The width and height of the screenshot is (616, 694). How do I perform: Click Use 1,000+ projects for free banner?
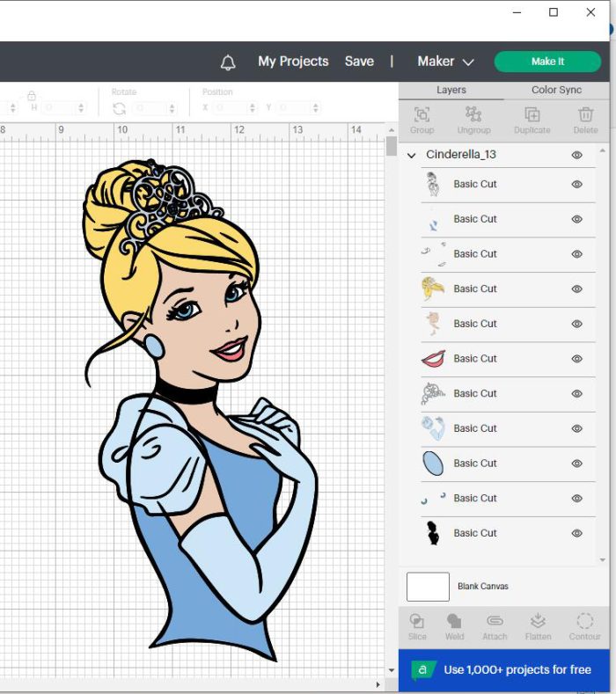(x=504, y=669)
